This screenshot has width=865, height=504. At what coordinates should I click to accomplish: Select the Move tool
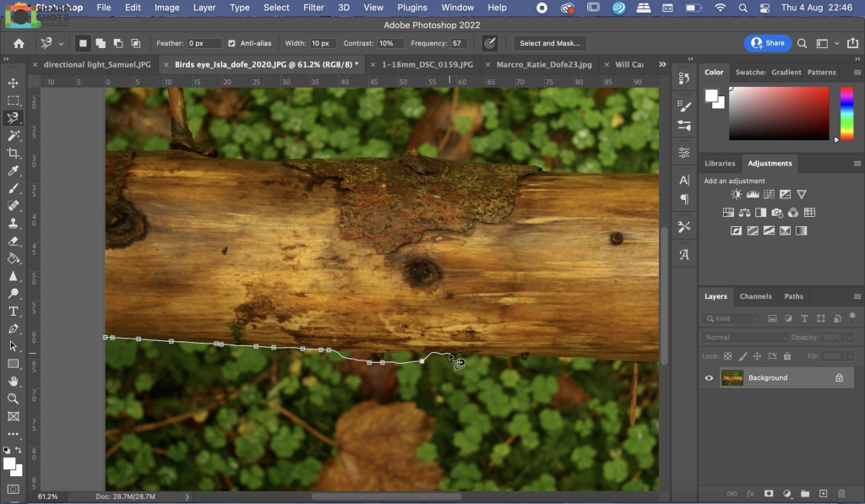pyautogui.click(x=14, y=83)
